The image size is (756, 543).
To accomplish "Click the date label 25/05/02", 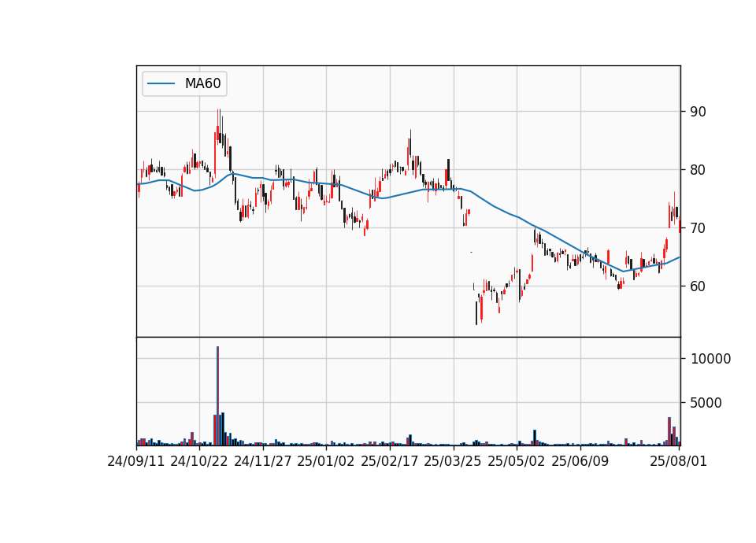I will click(517, 461).
